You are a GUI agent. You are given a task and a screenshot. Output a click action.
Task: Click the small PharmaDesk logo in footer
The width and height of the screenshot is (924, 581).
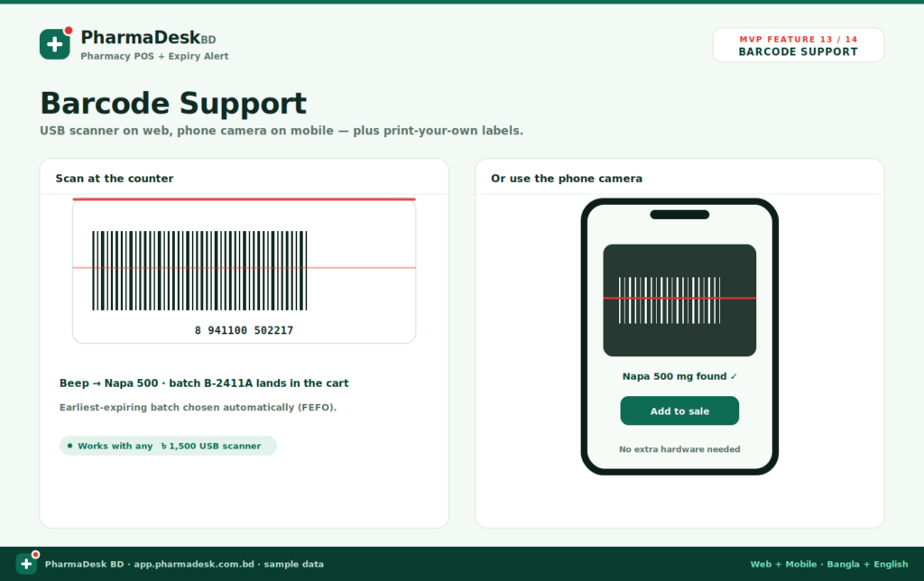click(26, 564)
